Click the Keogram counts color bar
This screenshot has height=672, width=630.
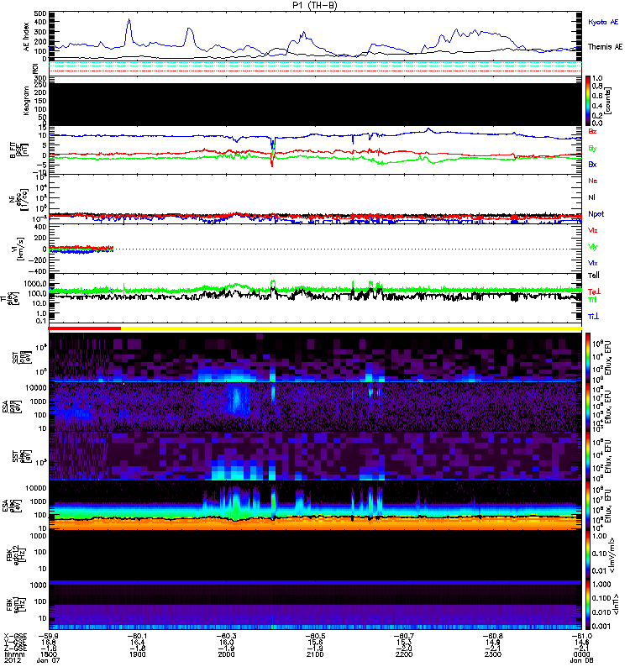[x=588, y=101]
